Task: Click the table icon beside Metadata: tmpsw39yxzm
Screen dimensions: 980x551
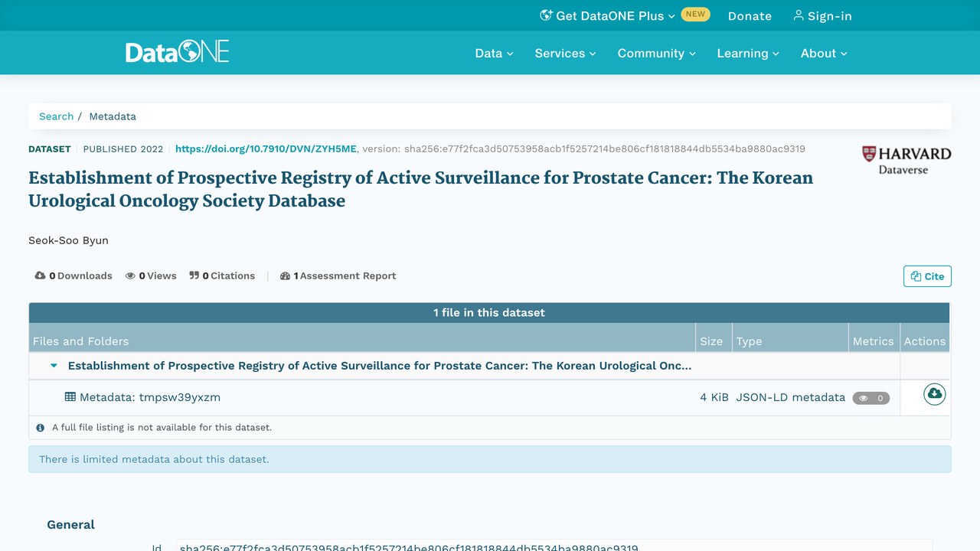Action: (x=70, y=397)
